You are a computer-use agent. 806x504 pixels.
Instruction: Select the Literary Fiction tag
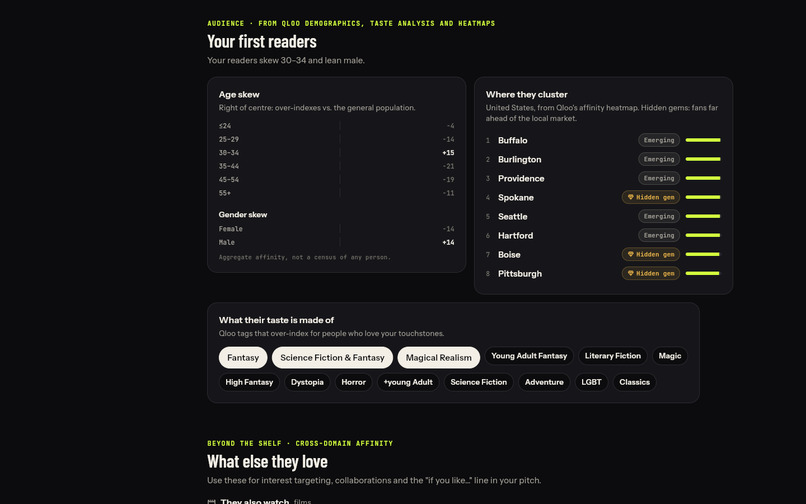[613, 356]
